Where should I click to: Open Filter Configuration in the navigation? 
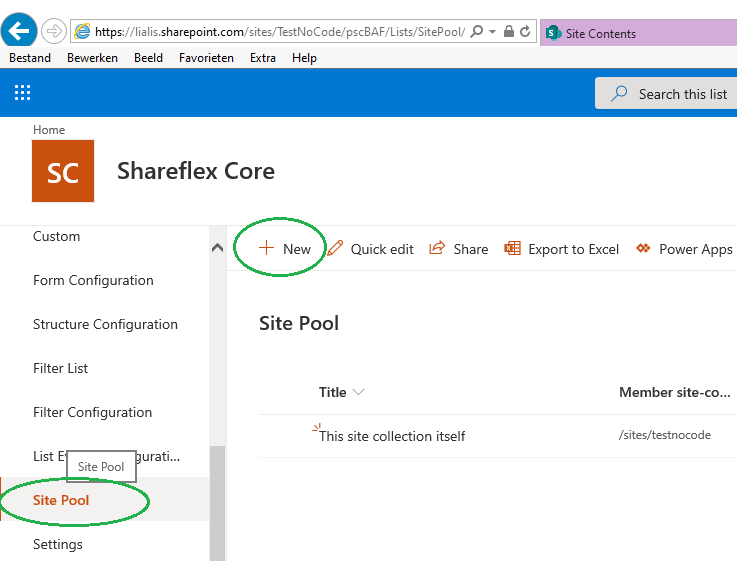point(93,413)
